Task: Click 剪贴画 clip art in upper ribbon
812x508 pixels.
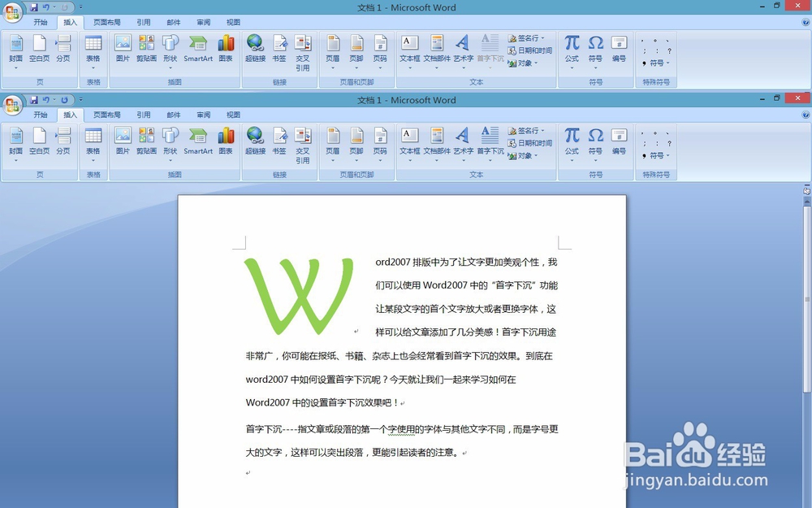Action: coord(146,49)
